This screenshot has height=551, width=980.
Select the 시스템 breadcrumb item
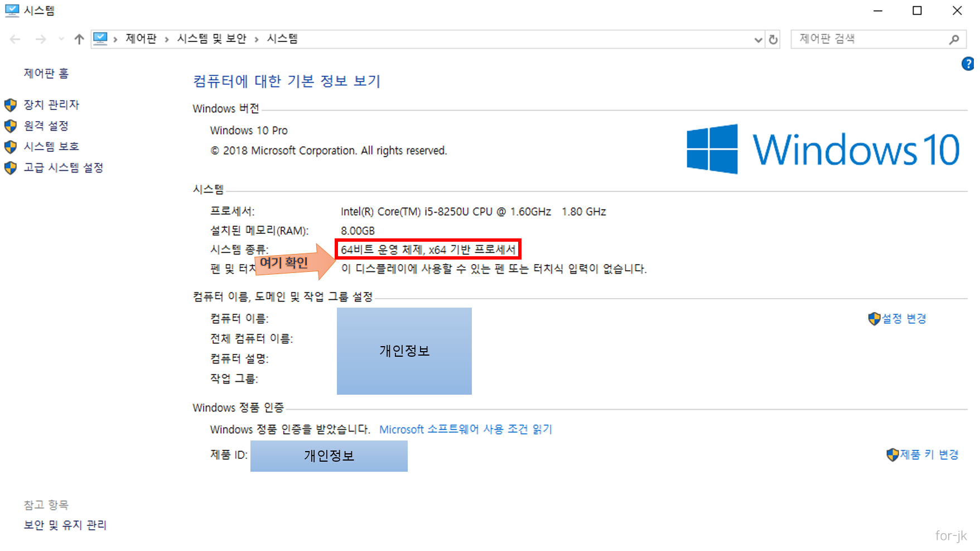[x=282, y=39]
